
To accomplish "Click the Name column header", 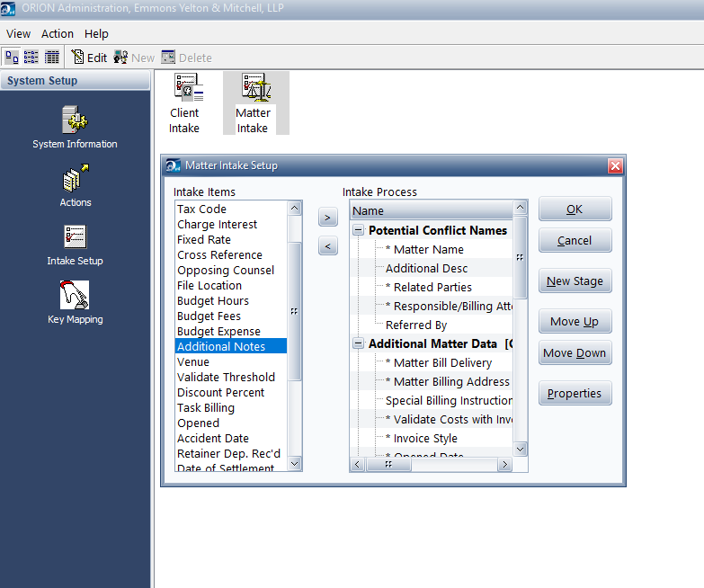I will [432, 210].
